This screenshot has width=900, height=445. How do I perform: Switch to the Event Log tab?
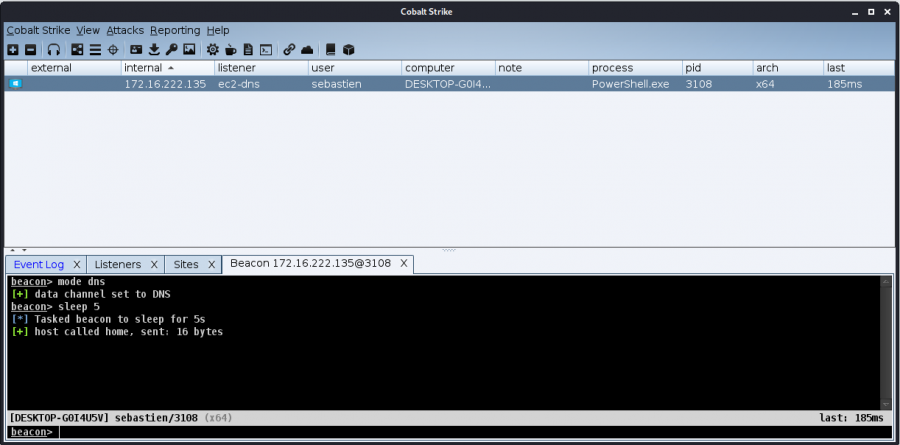click(39, 264)
